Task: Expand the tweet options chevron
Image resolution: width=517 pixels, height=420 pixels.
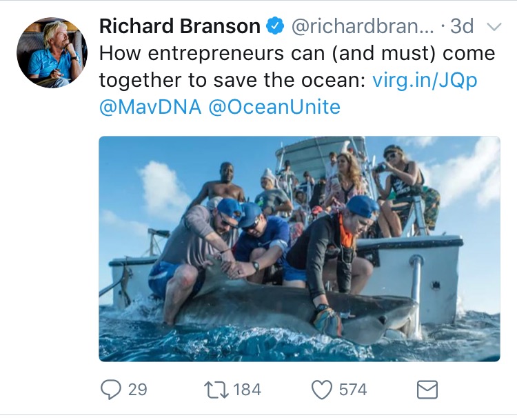Action: (494, 27)
